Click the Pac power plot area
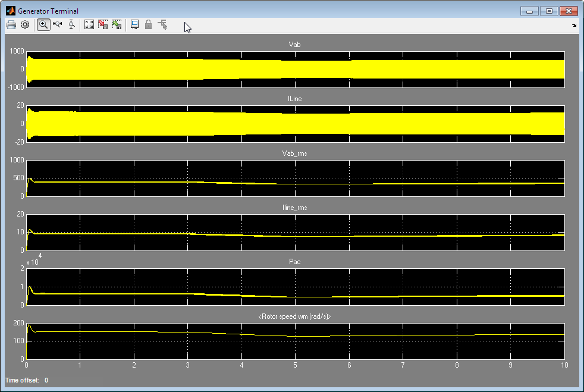 pyautogui.click(x=296, y=287)
